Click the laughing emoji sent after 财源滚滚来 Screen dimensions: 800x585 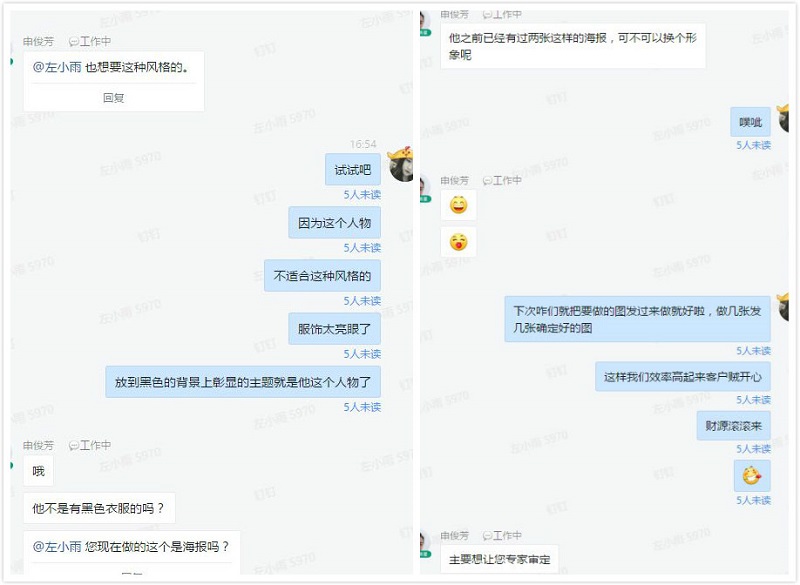click(x=752, y=476)
